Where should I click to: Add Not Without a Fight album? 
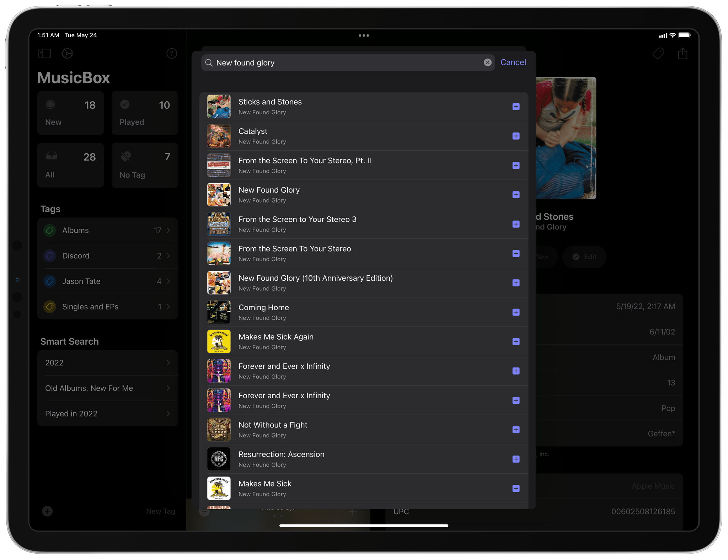click(x=516, y=430)
